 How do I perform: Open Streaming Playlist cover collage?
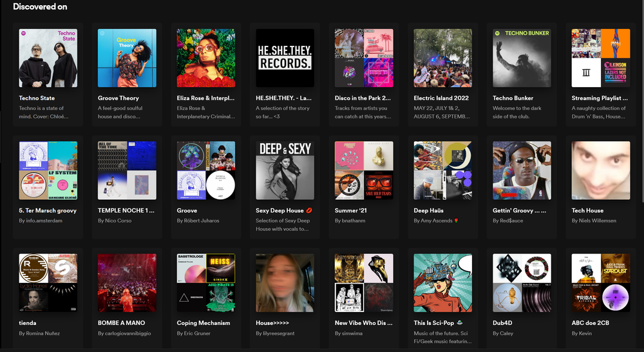coord(601,58)
